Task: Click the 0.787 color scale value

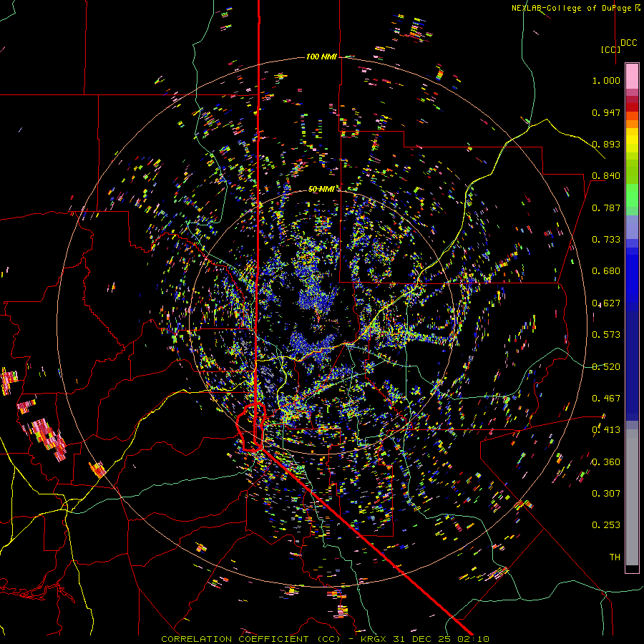Action: click(606, 208)
